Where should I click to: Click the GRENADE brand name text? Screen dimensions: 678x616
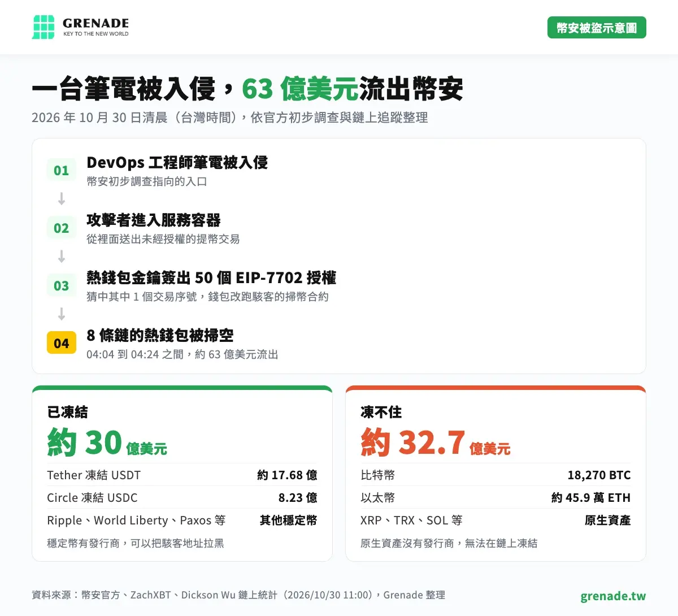click(x=95, y=23)
